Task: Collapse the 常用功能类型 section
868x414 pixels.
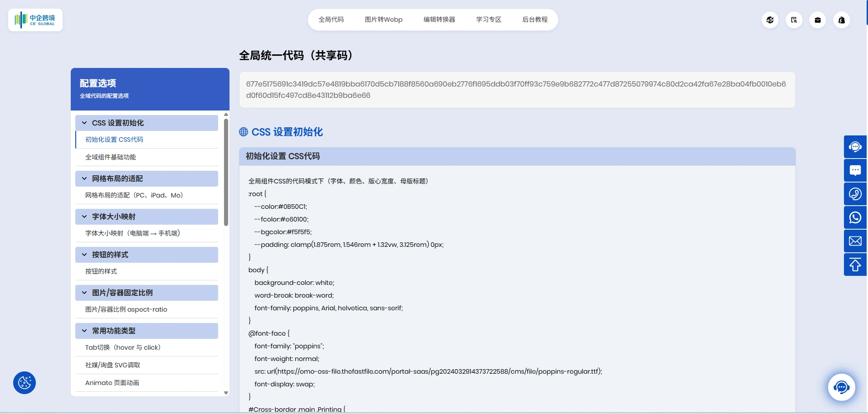Action: 84,331
